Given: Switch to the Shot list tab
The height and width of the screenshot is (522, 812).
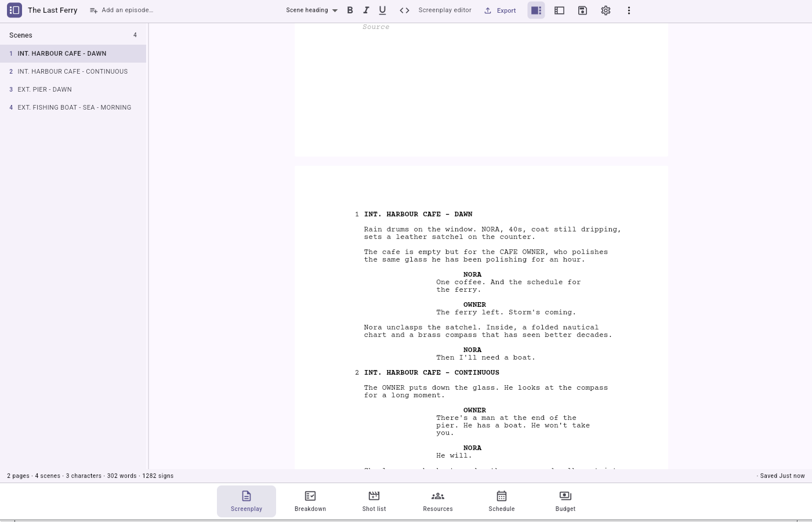Looking at the screenshot, I should click(374, 501).
